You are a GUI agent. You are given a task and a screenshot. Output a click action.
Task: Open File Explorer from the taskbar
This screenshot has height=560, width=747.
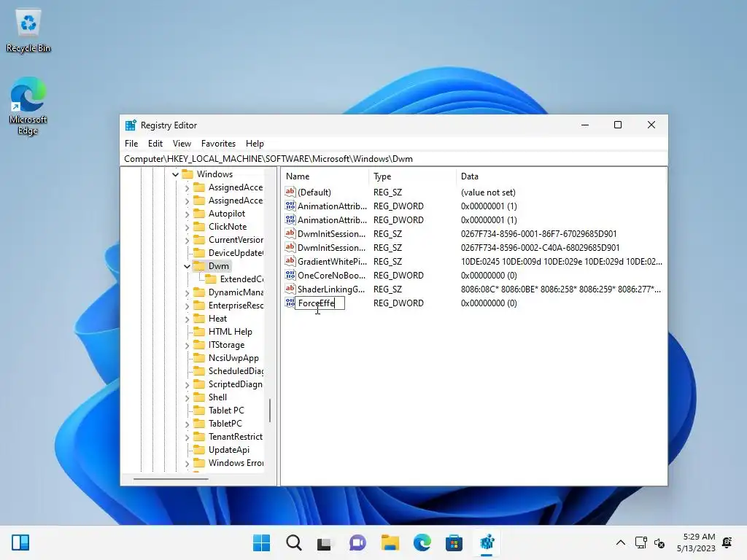click(390, 542)
